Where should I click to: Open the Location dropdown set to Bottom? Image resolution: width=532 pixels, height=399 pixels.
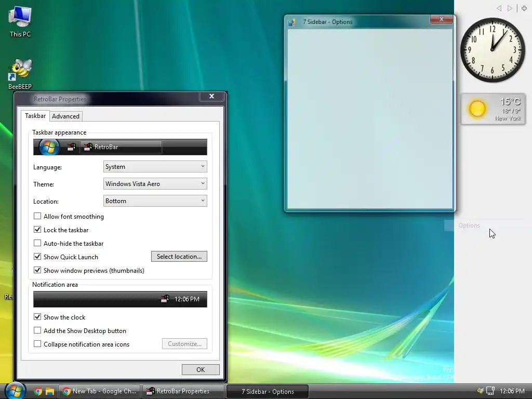pos(155,201)
